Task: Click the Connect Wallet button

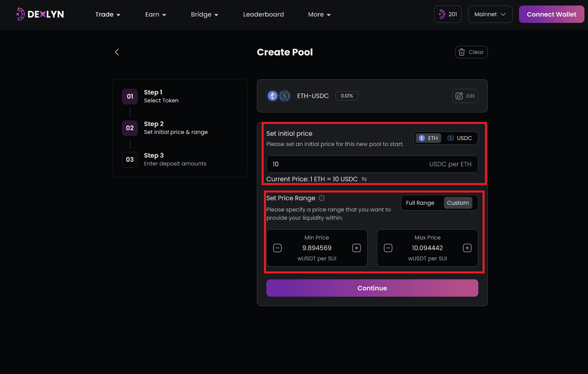Action: [551, 14]
